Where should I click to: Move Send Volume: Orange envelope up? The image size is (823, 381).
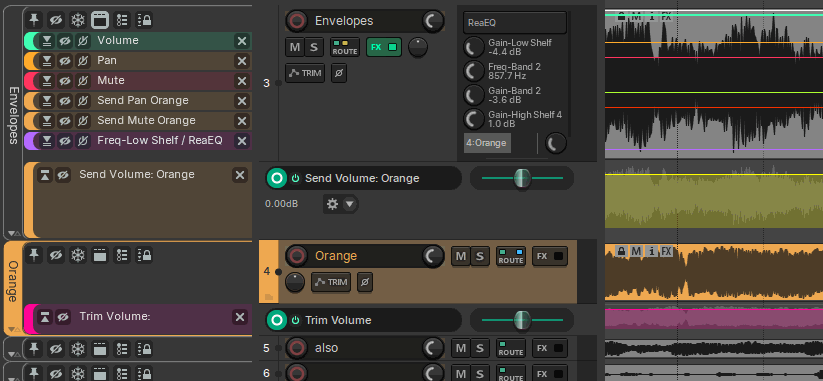(x=46, y=175)
